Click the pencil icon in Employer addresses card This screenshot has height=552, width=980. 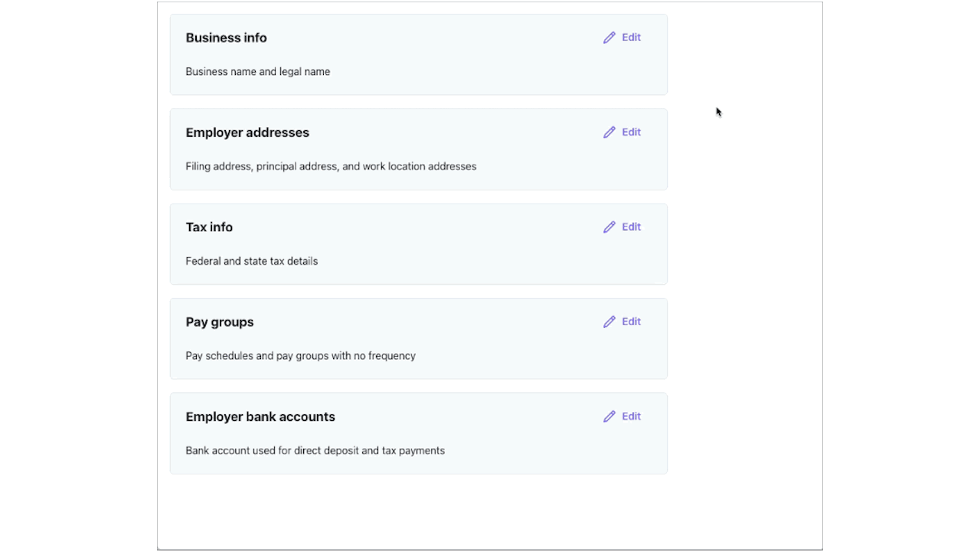609,132
